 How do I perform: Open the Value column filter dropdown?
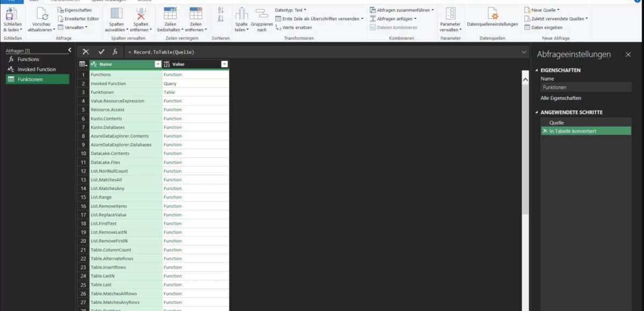tap(224, 63)
